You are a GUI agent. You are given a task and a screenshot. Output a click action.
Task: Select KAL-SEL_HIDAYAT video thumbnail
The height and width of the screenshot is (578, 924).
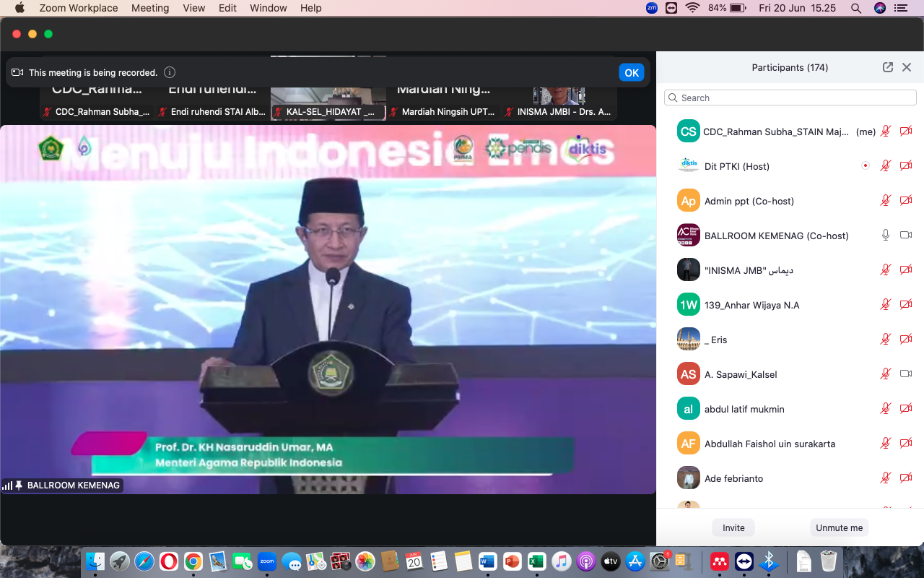[328, 88]
